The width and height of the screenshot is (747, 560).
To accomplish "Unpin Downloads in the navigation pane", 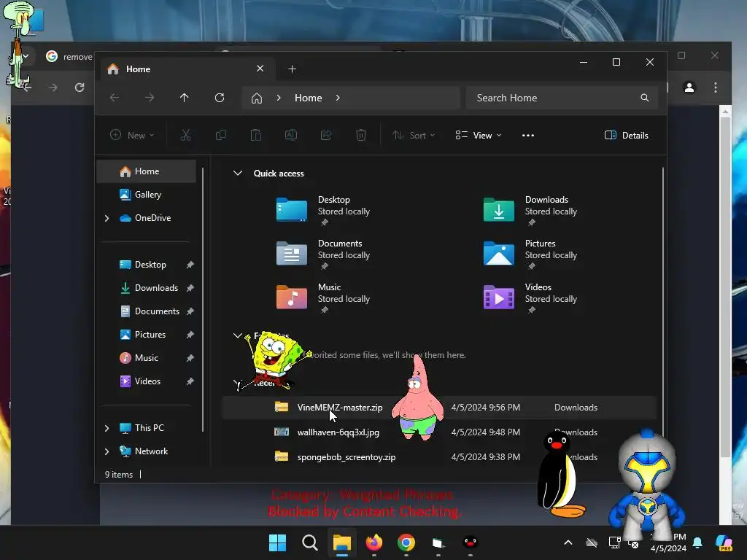I will 190,287.
